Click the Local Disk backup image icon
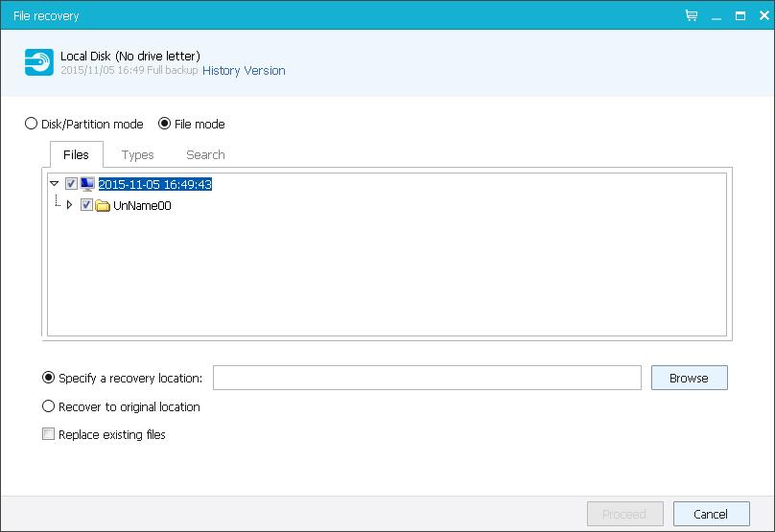Viewport: 775px width, 532px height. click(39, 62)
